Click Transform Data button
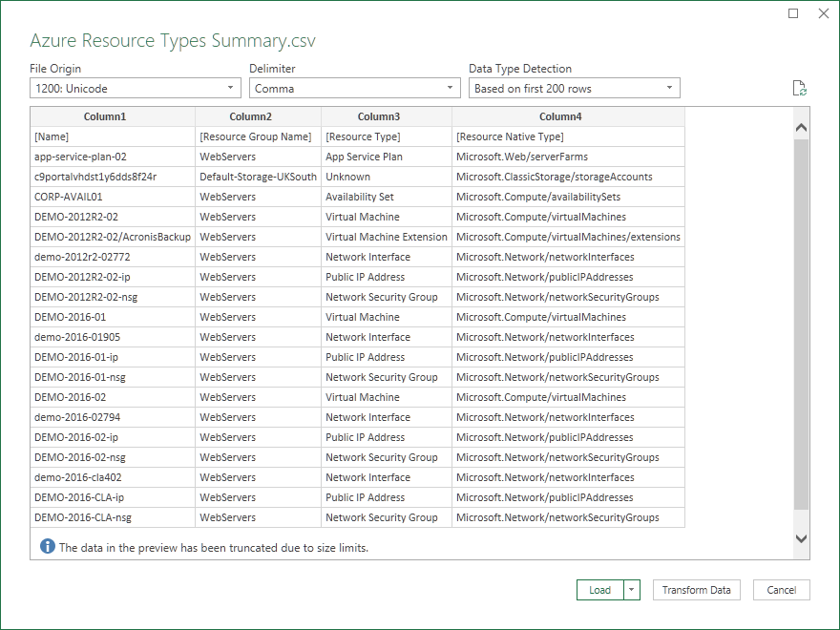The width and height of the screenshot is (840, 630). click(697, 590)
